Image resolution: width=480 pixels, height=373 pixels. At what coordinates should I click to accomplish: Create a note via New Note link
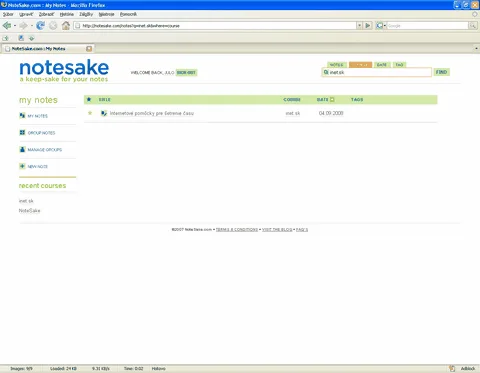pos(37,166)
